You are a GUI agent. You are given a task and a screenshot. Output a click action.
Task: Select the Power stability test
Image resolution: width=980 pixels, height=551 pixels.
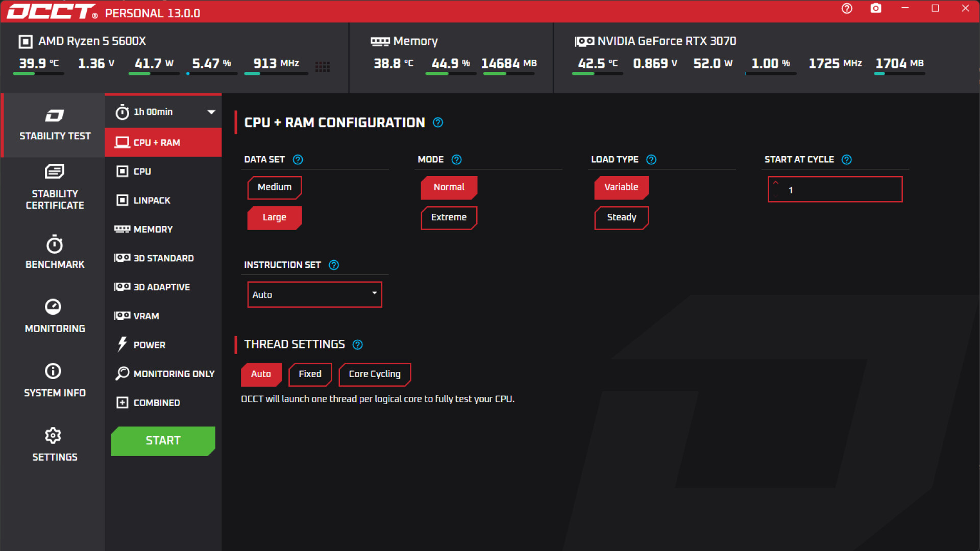pyautogui.click(x=148, y=344)
